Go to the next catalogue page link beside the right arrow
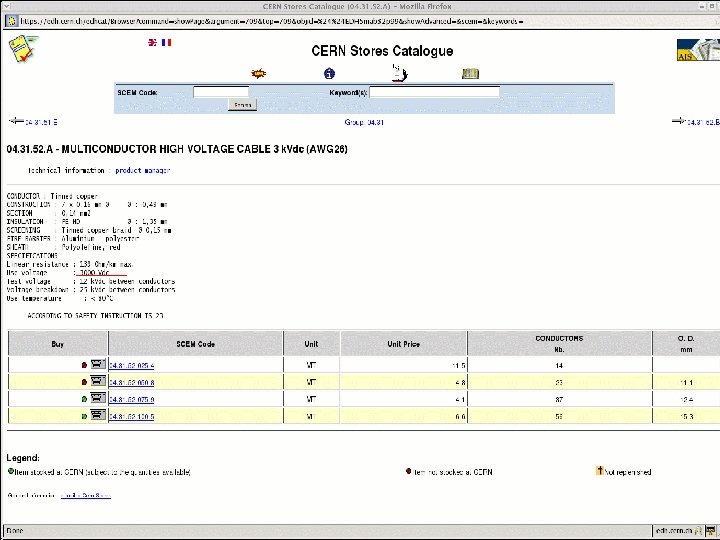This screenshot has width=720, height=540. click(703, 122)
